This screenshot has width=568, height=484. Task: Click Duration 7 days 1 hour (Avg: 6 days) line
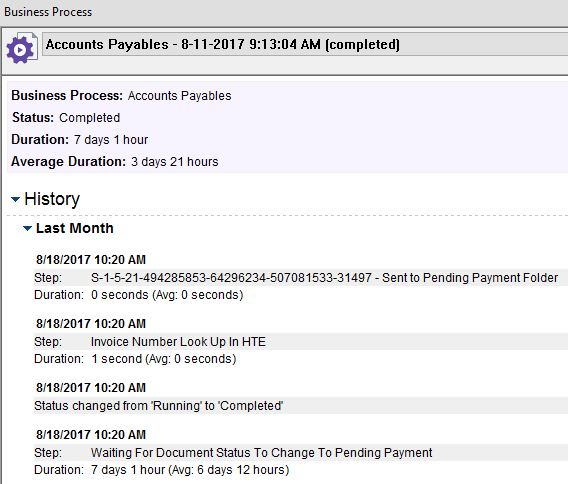162,470
